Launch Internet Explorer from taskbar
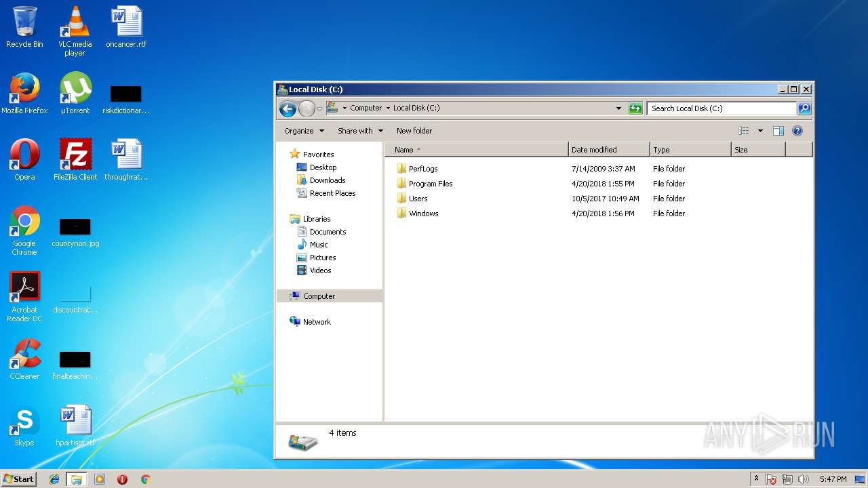Screen dimensions: 868x488 [x=54, y=479]
